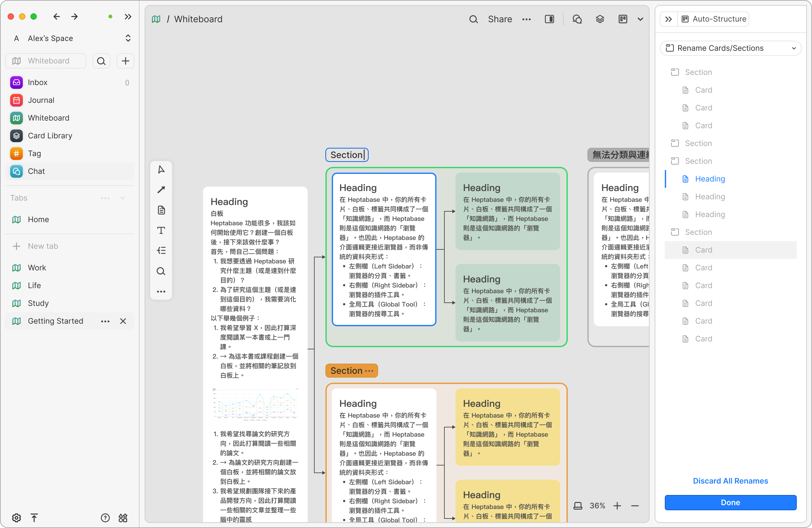The width and height of the screenshot is (812, 528).
Task: Open Card Library in sidebar
Action: [50, 135]
